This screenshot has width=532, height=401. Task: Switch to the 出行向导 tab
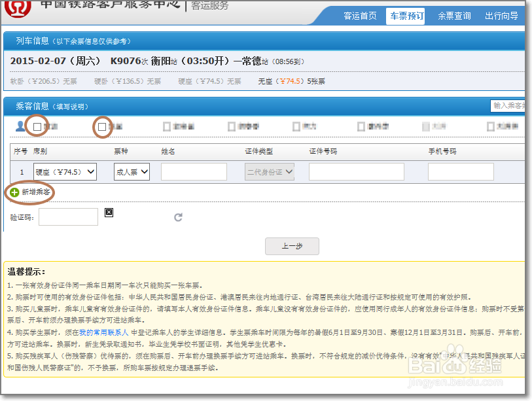coord(501,15)
